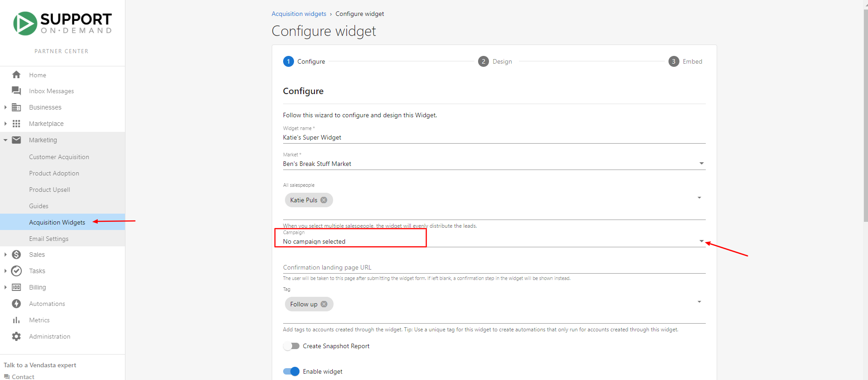Click Acquisition widgets breadcrumb link
Screen dimensions: 868x380
[x=299, y=14]
